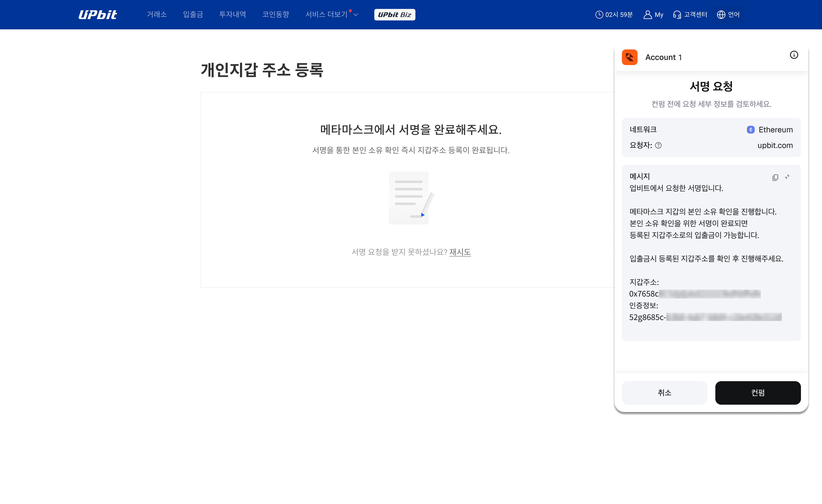Screen dimensions: 822x504
Task: Open UPbit Biz
Action: (395, 14)
